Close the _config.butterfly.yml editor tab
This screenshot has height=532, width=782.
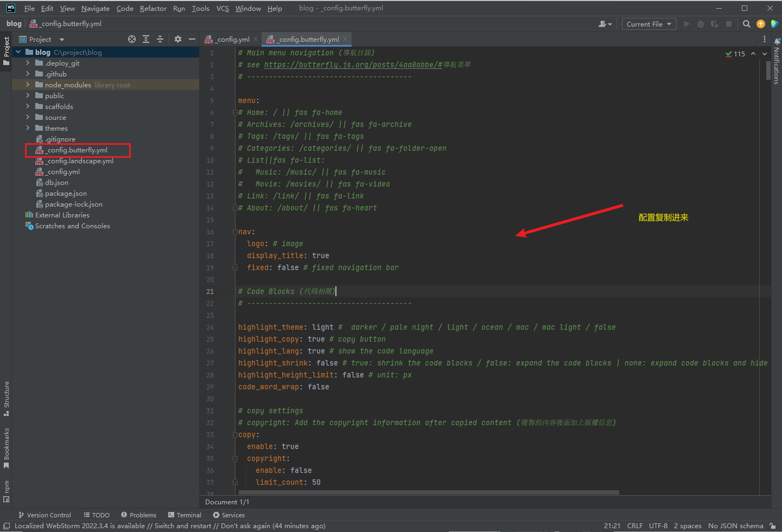(x=345, y=39)
